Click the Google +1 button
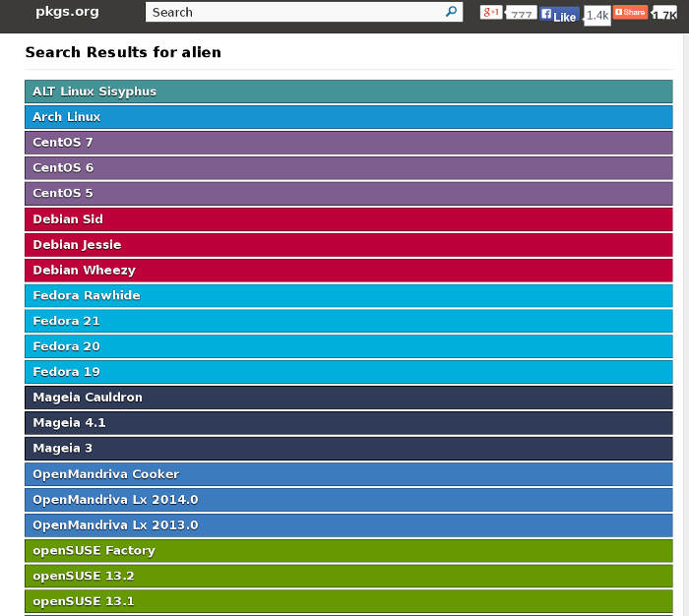The width and height of the screenshot is (689, 616). pos(491,13)
